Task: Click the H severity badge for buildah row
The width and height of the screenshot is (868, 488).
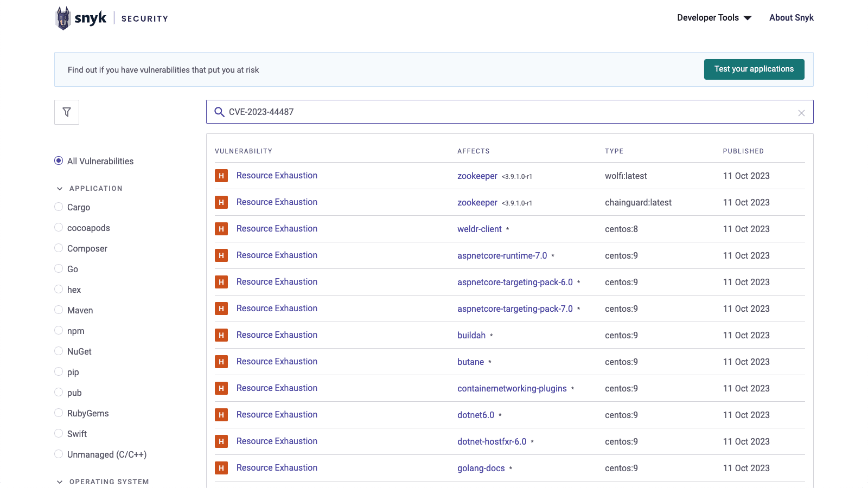Action: 221,335
